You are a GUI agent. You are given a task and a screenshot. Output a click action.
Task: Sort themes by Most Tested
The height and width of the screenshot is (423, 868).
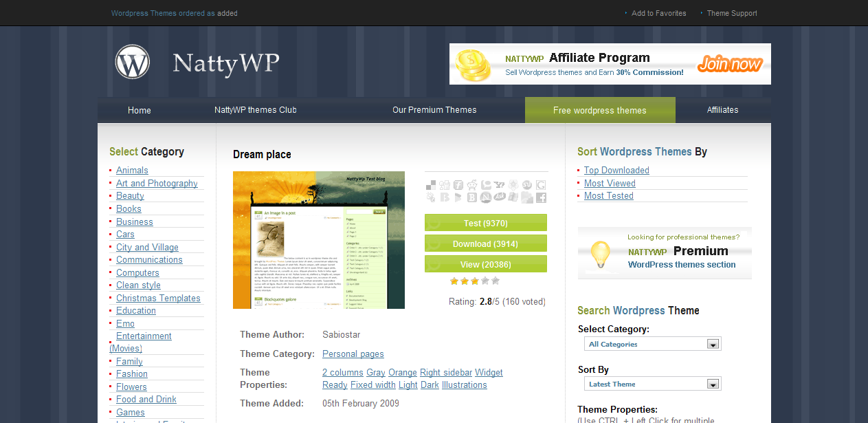click(x=609, y=195)
